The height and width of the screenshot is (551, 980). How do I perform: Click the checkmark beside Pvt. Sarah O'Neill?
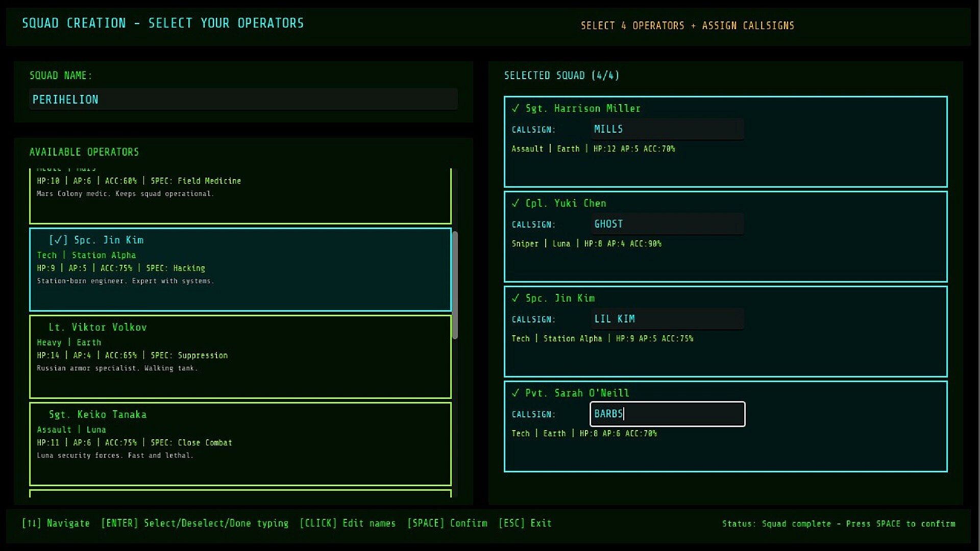click(x=516, y=393)
